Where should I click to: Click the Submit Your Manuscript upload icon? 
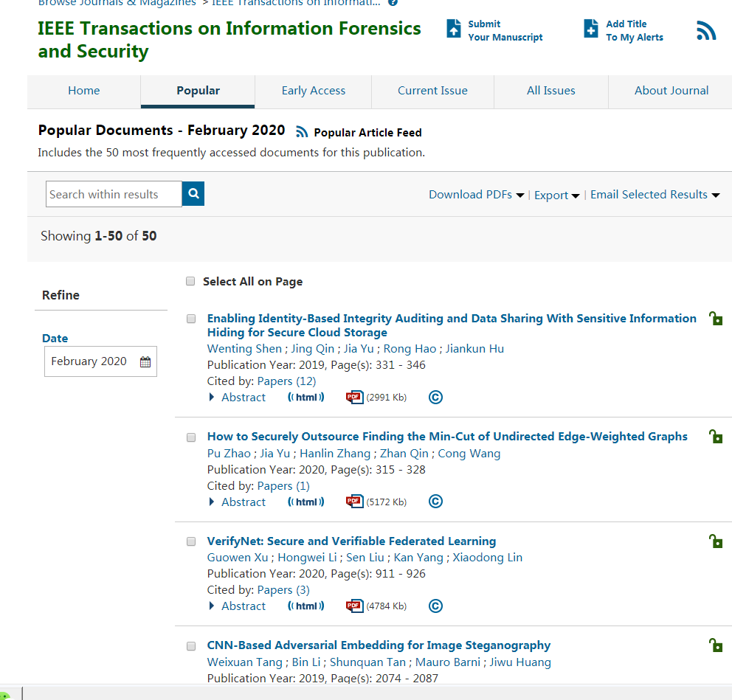point(454,30)
